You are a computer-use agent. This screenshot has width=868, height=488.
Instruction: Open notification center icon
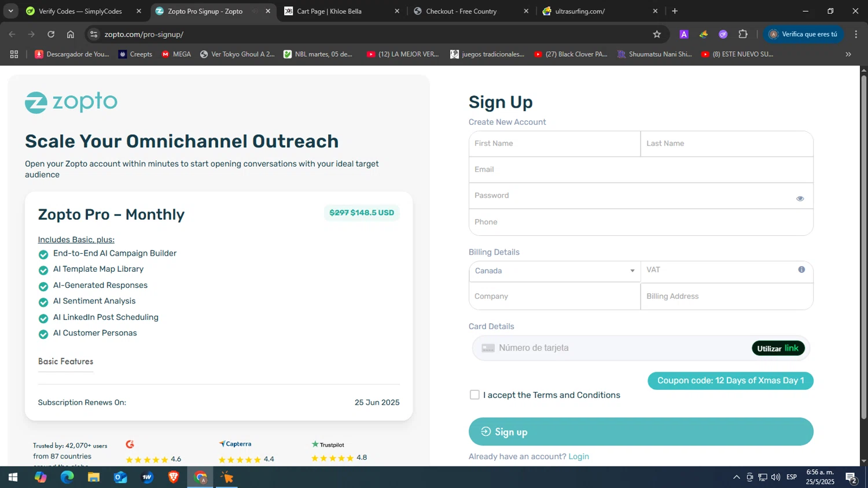pyautogui.click(x=851, y=477)
